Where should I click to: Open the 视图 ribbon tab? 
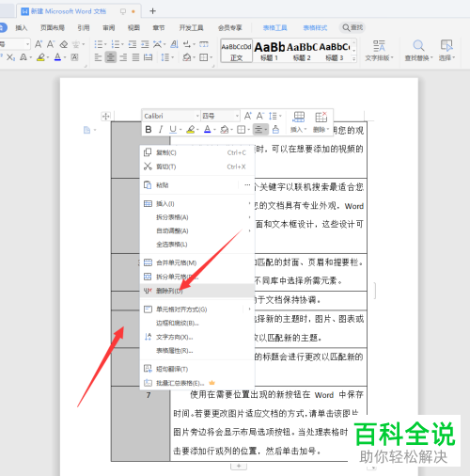(133, 28)
